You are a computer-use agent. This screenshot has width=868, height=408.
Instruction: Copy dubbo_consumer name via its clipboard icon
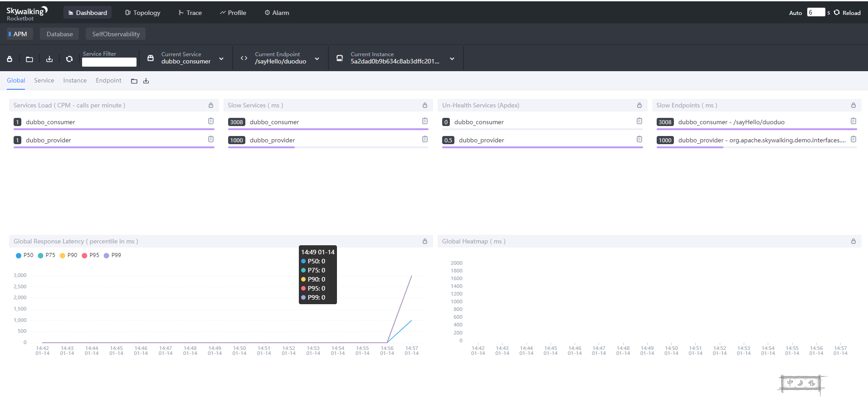(x=210, y=121)
